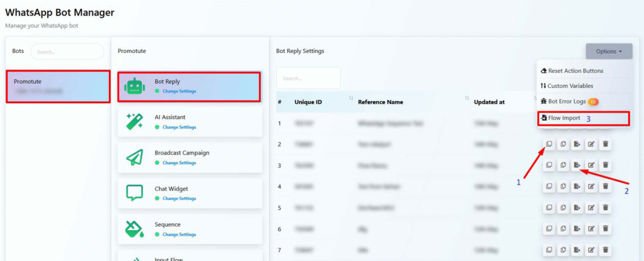Viewport: 644px width, 261px height.
Task: Click the Broadcast Campaign card title
Action: pos(182,153)
